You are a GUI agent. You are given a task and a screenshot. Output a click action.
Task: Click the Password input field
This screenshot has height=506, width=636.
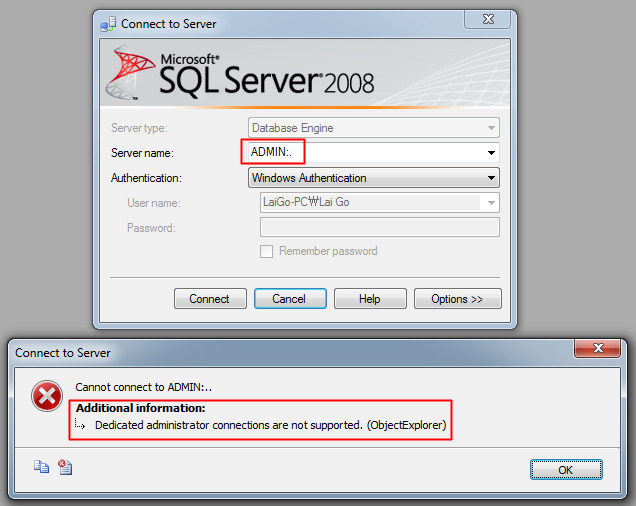379,227
